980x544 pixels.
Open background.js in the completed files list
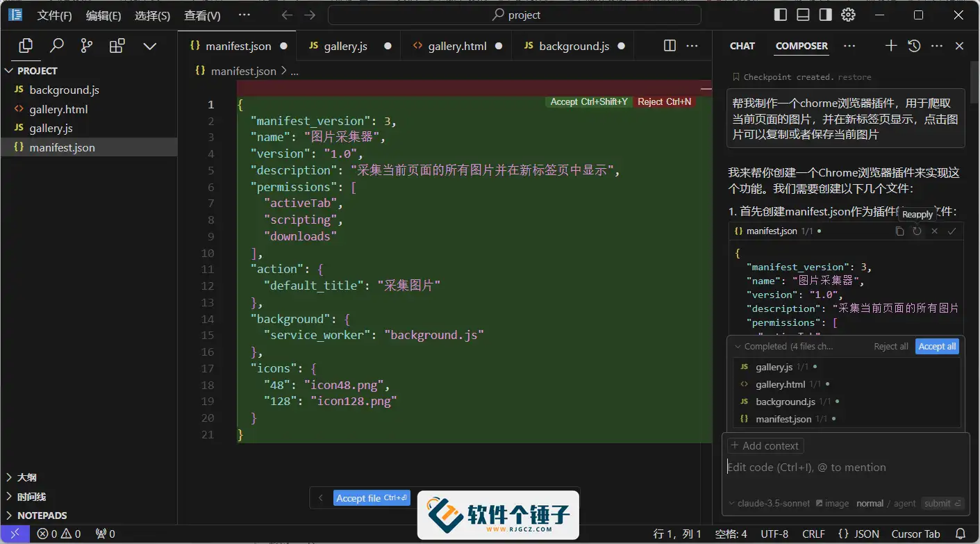click(x=847, y=402)
